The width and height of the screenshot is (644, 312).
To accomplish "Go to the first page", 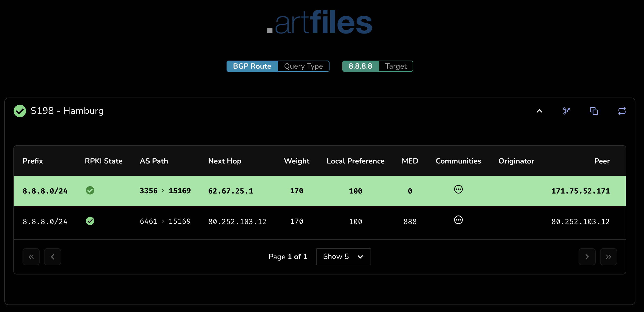I will tap(31, 257).
